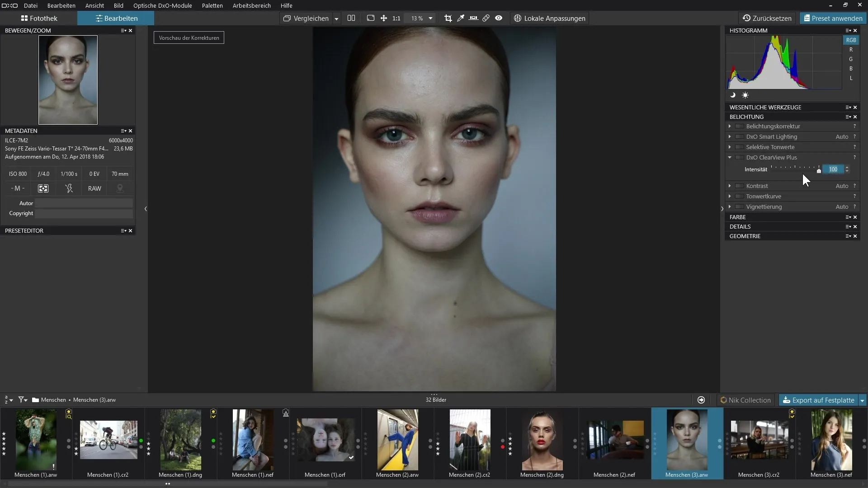Set zoom to 1:1
This screenshot has height=488, width=868.
tap(396, 18)
